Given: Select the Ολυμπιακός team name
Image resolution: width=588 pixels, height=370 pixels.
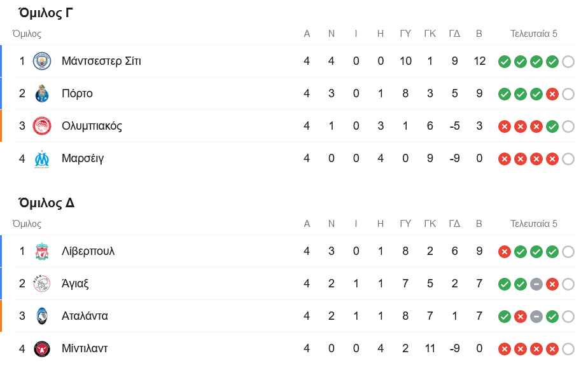Looking at the screenshot, I should tap(92, 126).
